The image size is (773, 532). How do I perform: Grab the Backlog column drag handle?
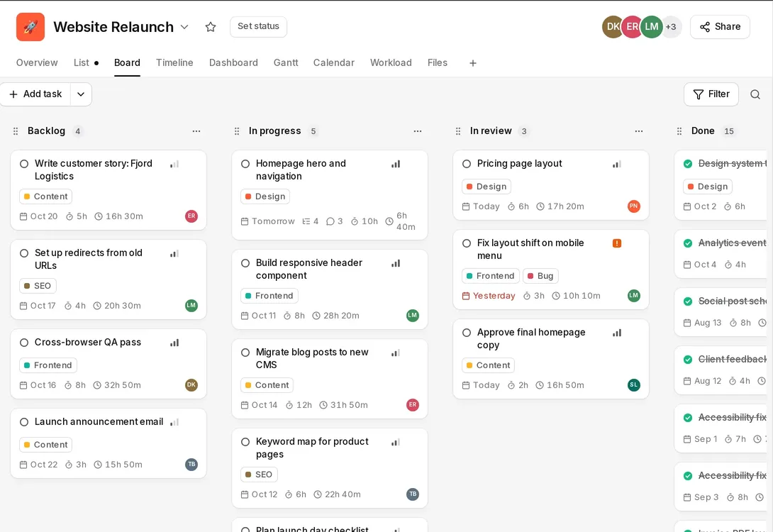coord(16,131)
